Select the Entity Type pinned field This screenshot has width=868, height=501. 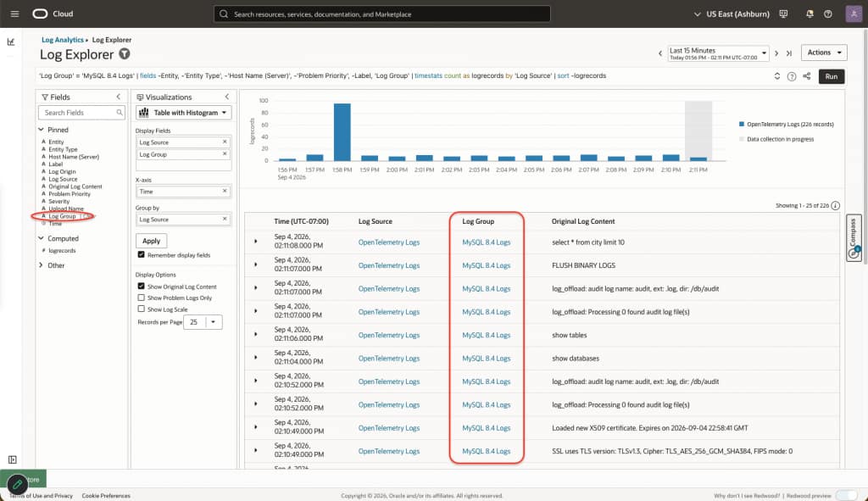tap(63, 149)
